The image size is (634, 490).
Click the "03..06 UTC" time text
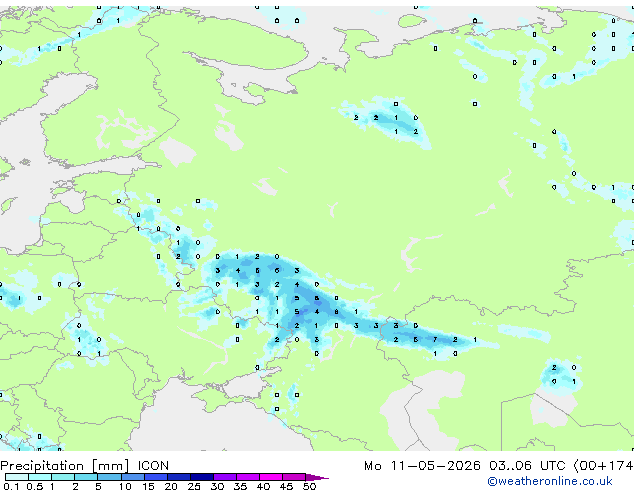(527, 466)
